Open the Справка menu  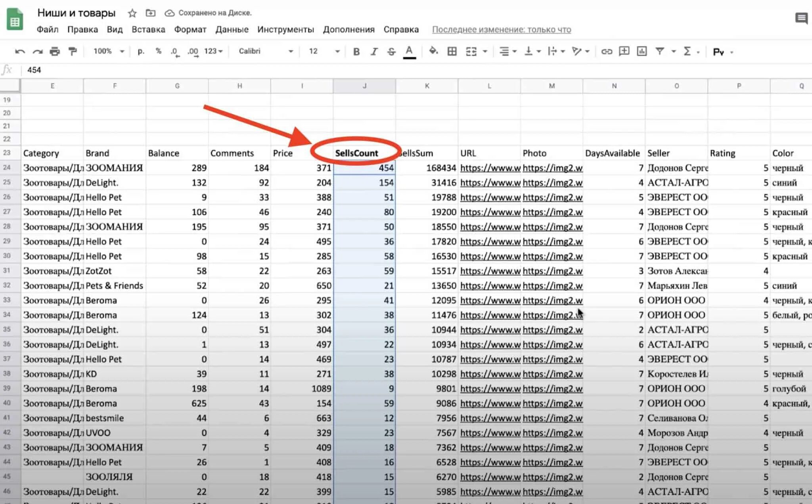click(x=401, y=29)
